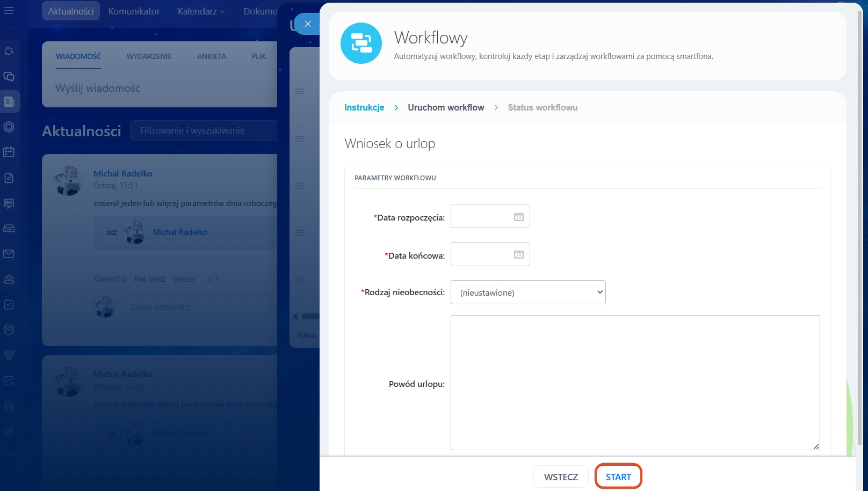Click into the Powód urlopu text area
This screenshot has height=491, width=868.
point(635,383)
